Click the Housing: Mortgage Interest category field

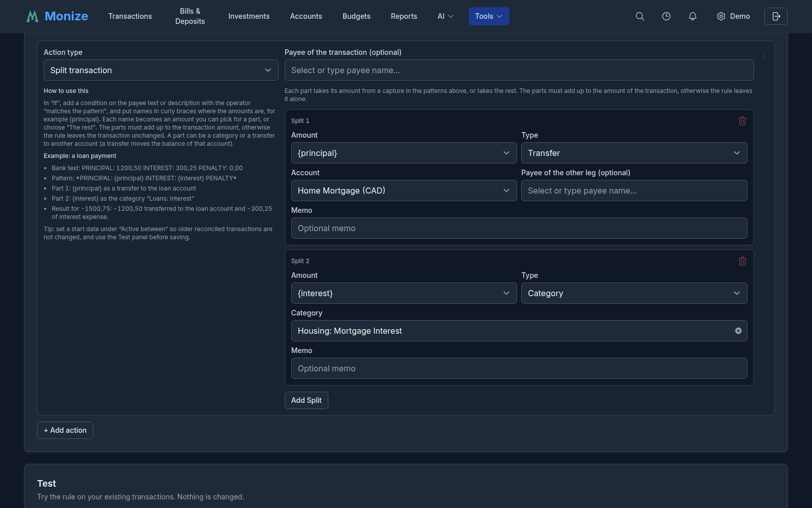519,331
